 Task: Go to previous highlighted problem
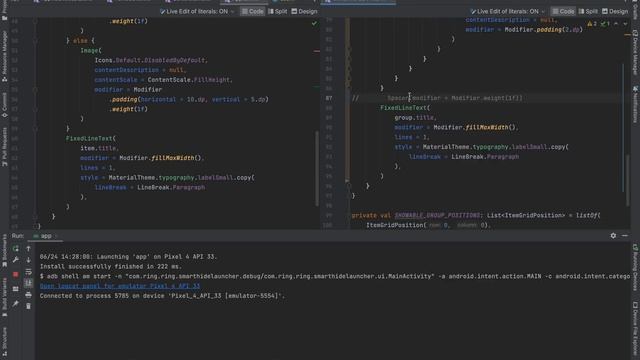click(x=616, y=24)
